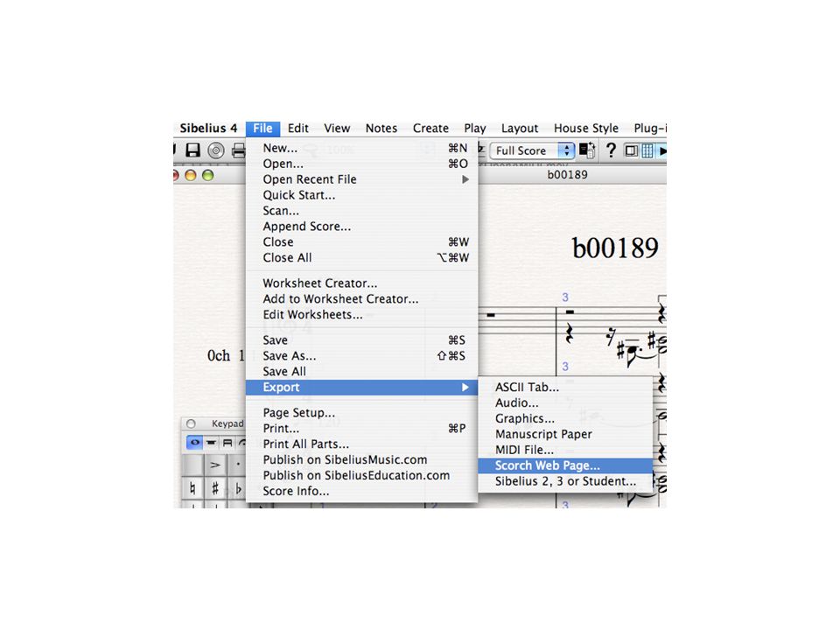
Task: Choose Worksheet Creator... menu item
Action: [x=361, y=283]
